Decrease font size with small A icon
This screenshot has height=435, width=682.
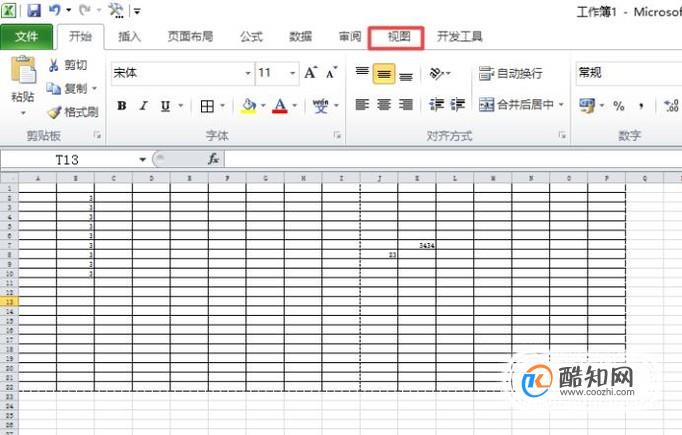[x=331, y=73]
